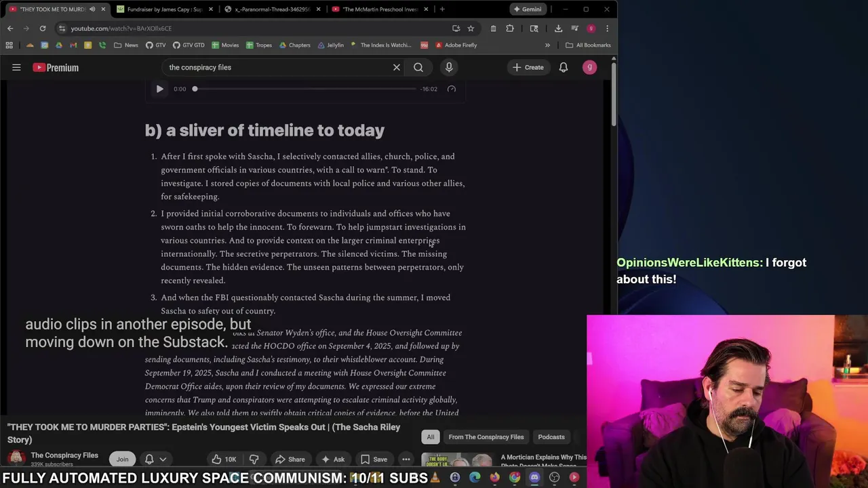
Task: Mute the tab via speaker icon
Action: coord(92,9)
